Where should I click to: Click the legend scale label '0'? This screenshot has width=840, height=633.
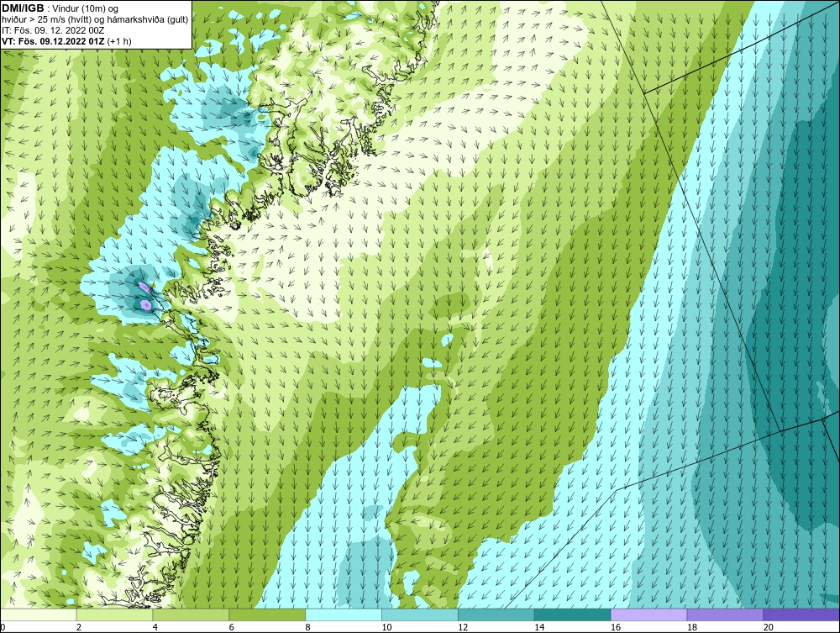pos(3,627)
